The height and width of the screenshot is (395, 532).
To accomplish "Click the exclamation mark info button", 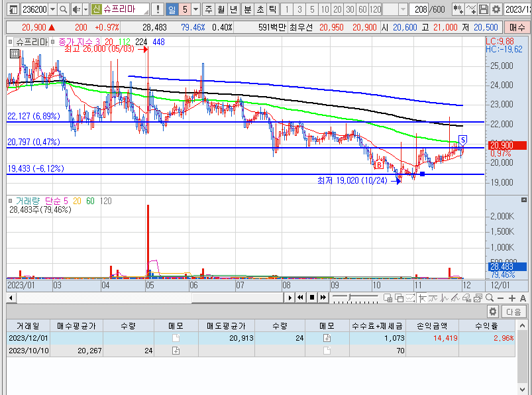I will pyautogui.click(x=158, y=9).
